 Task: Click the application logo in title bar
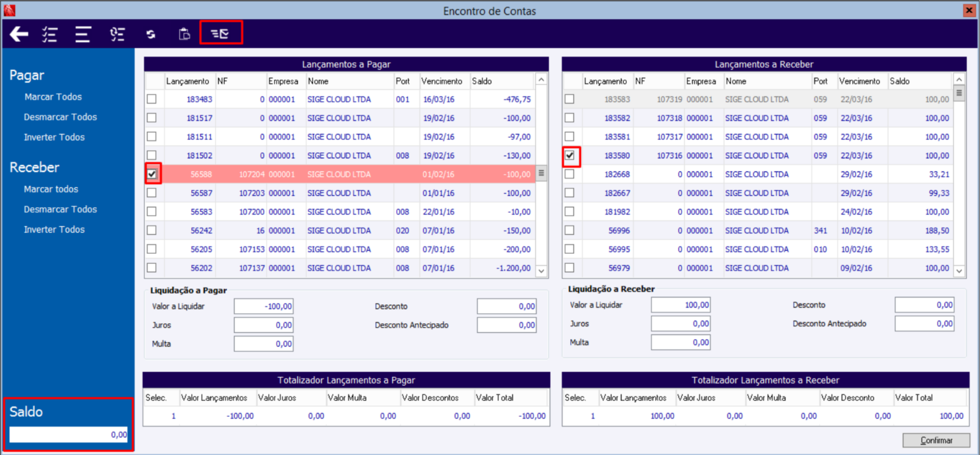tap(8, 11)
